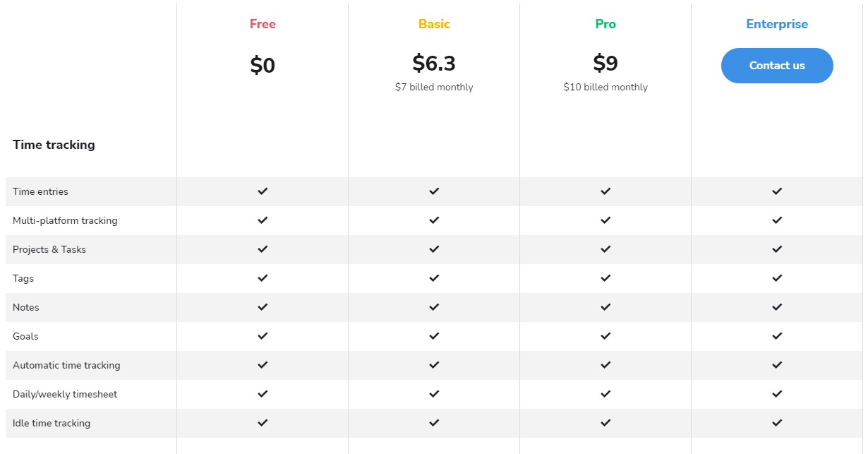Click the Enterprise checkmark for Tags
The height and width of the screenshot is (454, 868).
(777, 278)
